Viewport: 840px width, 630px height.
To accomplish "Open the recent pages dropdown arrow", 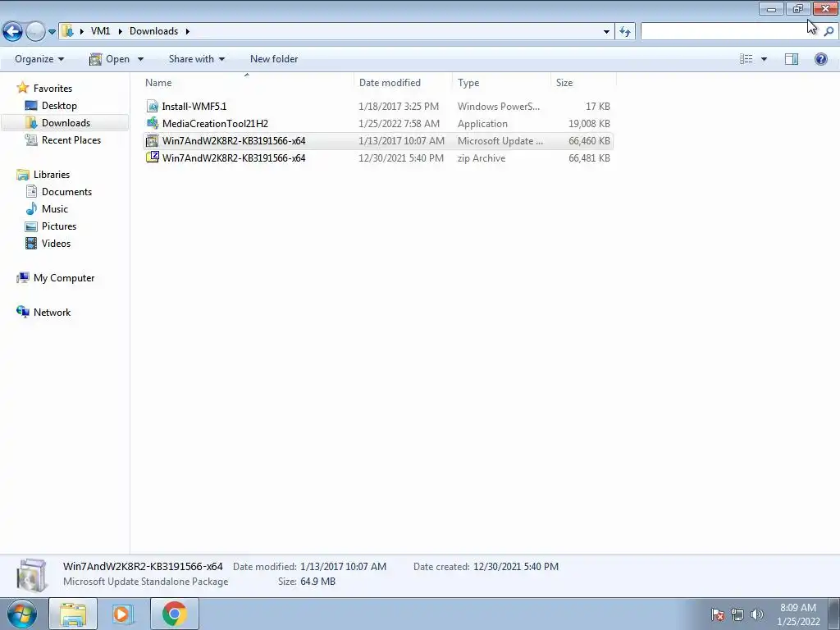I will pyautogui.click(x=52, y=32).
